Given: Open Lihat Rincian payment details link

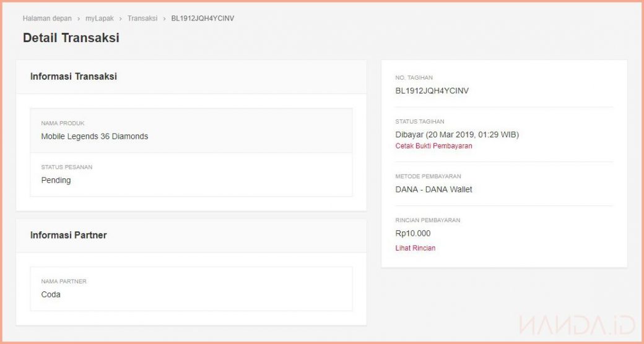Looking at the screenshot, I should click(415, 248).
